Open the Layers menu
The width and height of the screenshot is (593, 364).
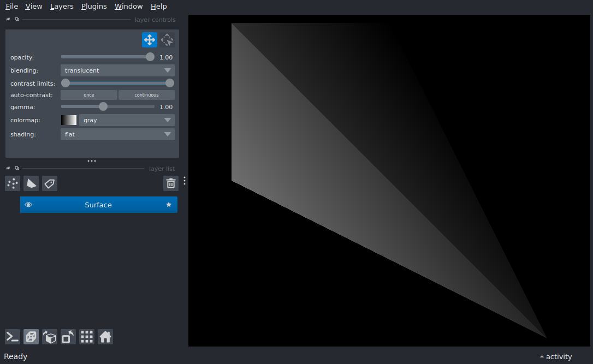(x=62, y=7)
